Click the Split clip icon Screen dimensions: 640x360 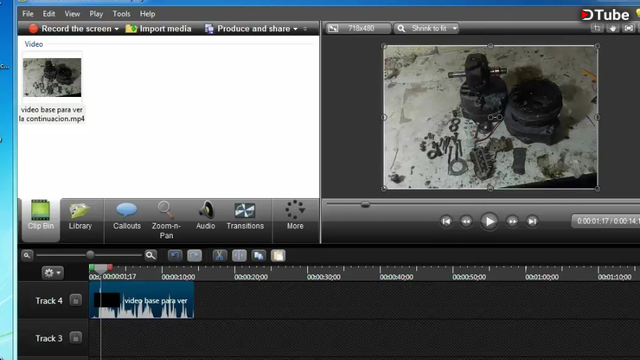pyautogui.click(x=239, y=256)
